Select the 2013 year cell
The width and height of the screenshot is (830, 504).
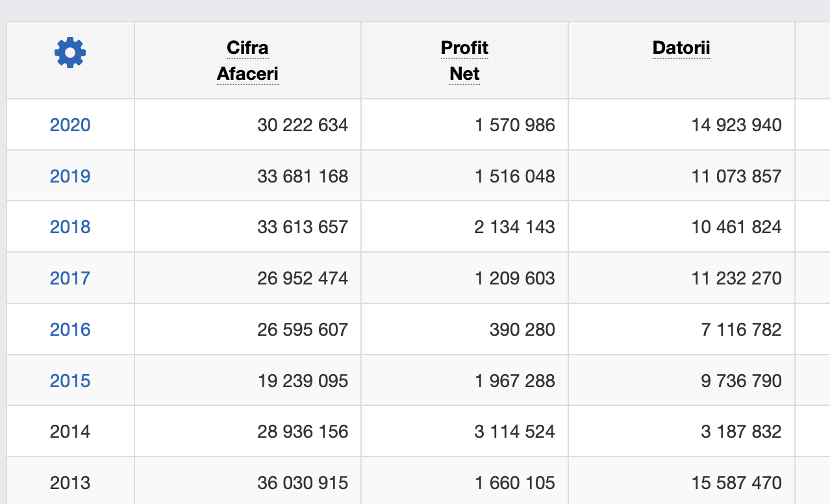click(x=70, y=483)
